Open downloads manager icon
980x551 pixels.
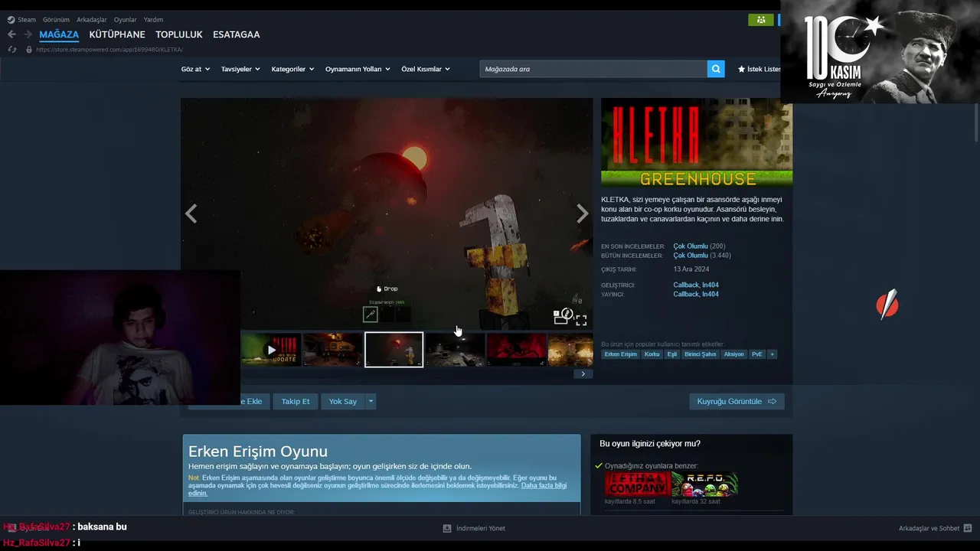point(447,528)
